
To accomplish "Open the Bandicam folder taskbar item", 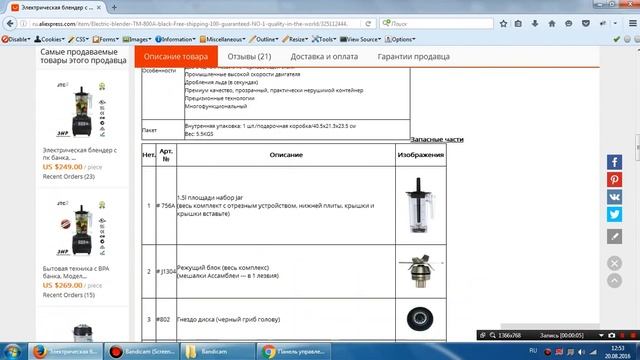I will [218, 351].
